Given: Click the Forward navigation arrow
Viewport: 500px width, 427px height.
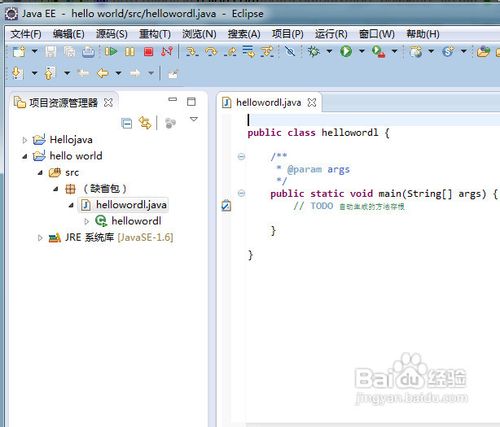Looking at the screenshot, I should click(135, 73).
